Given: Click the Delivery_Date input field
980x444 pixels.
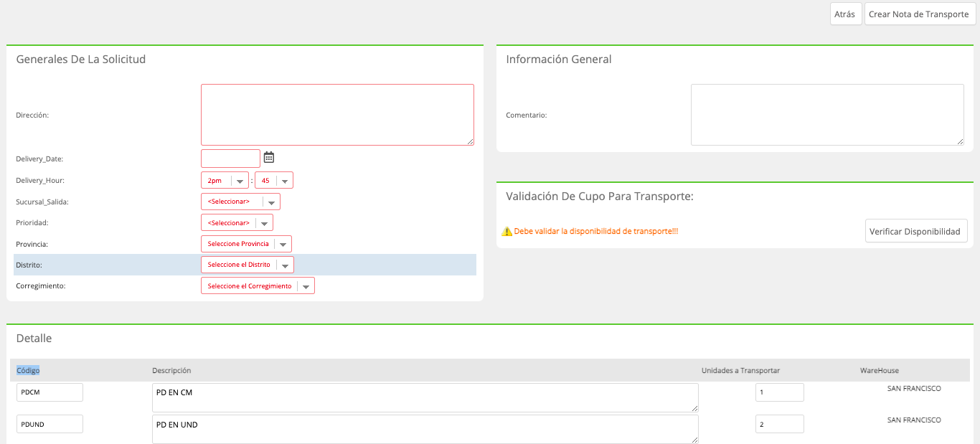Looking at the screenshot, I should 230,159.
